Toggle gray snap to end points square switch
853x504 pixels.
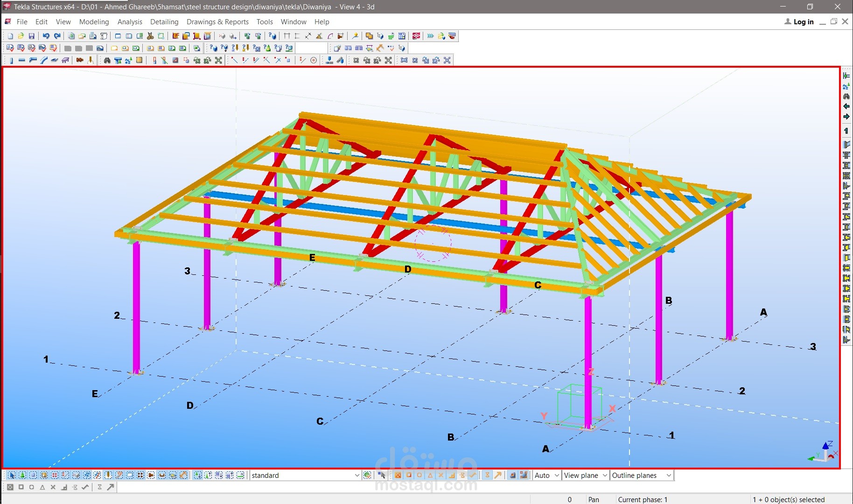tap(21, 487)
